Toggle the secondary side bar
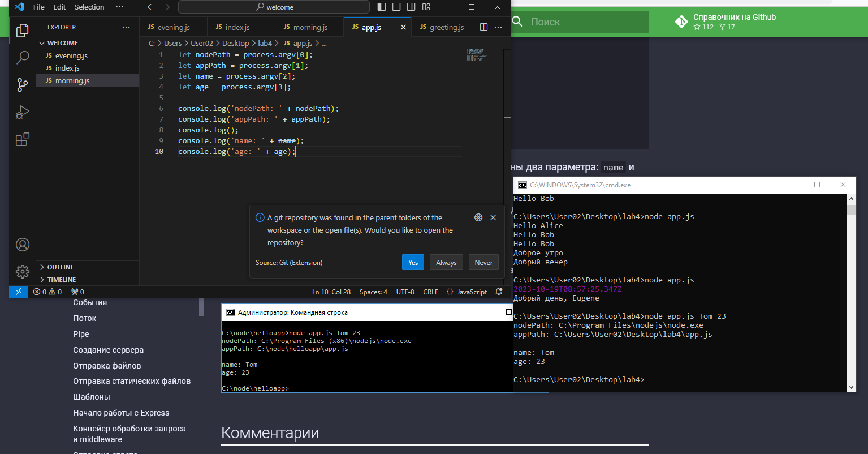Screen dimensions: 868x454 point(411,7)
